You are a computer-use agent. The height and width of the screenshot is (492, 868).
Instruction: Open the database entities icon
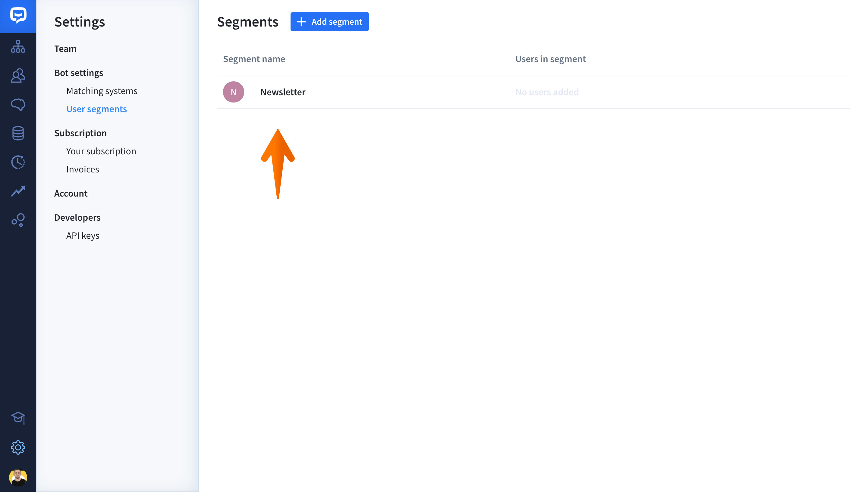tap(18, 133)
